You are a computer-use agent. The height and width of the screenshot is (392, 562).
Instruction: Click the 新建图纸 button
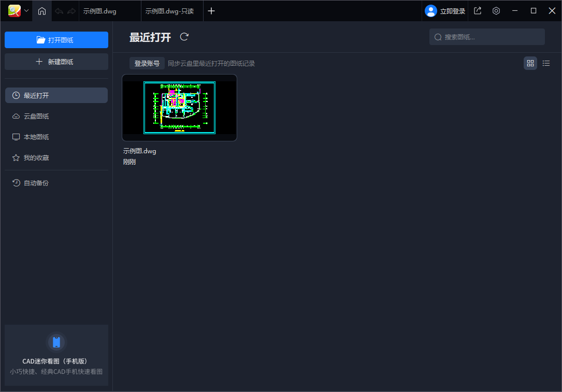click(x=56, y=62)
